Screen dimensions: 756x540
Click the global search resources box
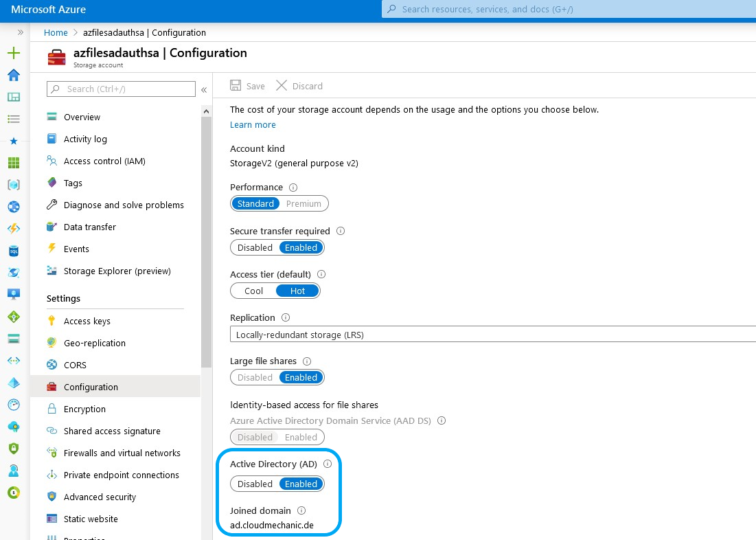click(x=569, y=9)
